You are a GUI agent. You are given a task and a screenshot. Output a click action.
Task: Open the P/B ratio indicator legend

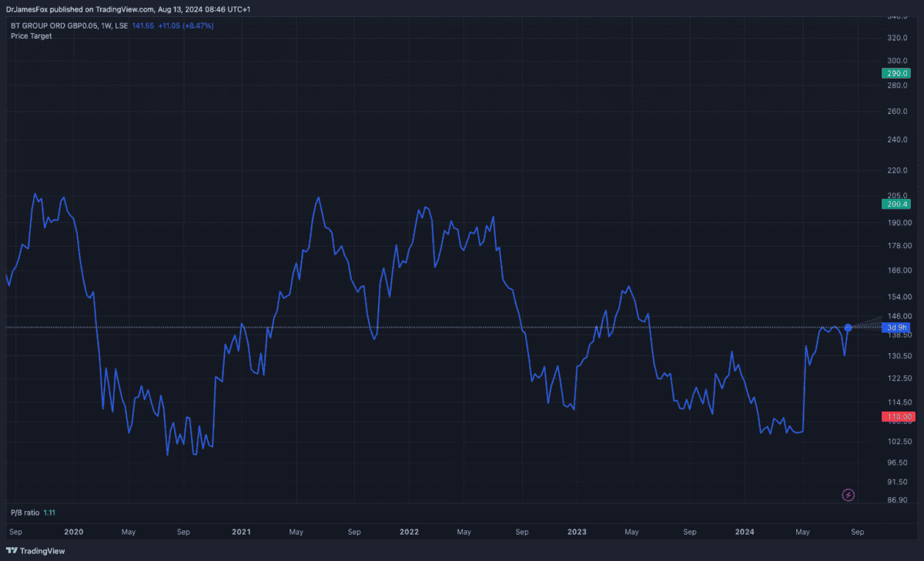25,512
